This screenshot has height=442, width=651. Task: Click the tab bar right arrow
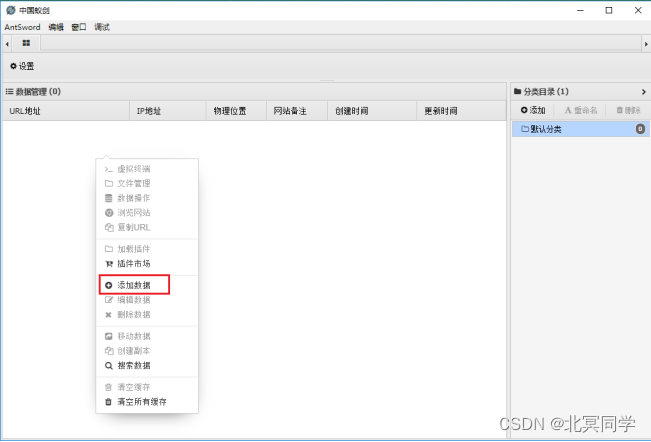646,44
